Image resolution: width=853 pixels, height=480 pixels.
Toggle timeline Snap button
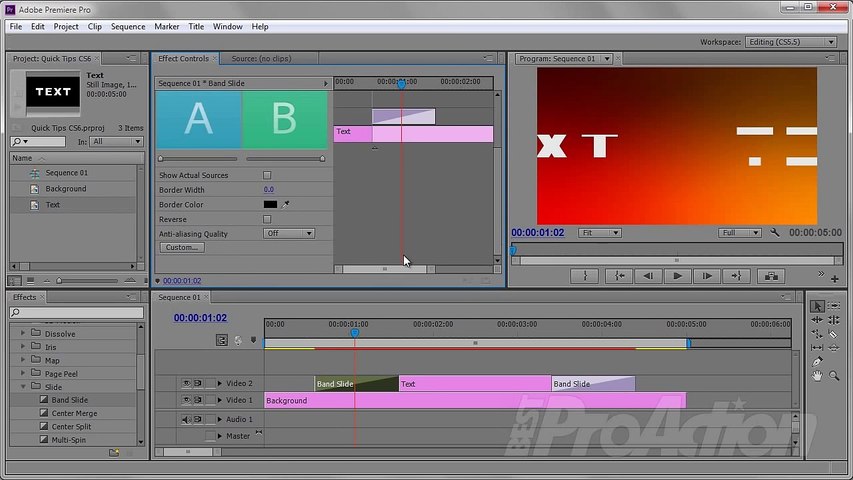[221, 340]
